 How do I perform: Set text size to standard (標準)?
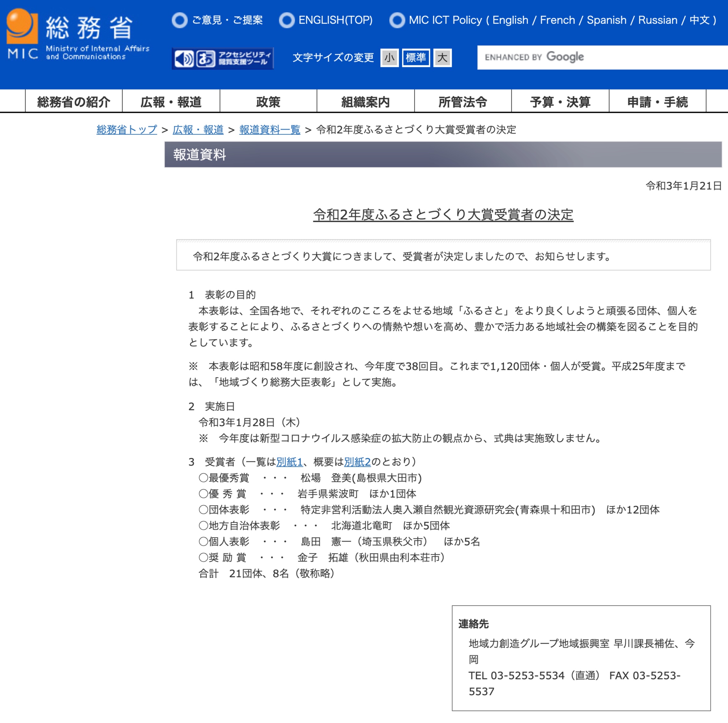tap(416, 58)
